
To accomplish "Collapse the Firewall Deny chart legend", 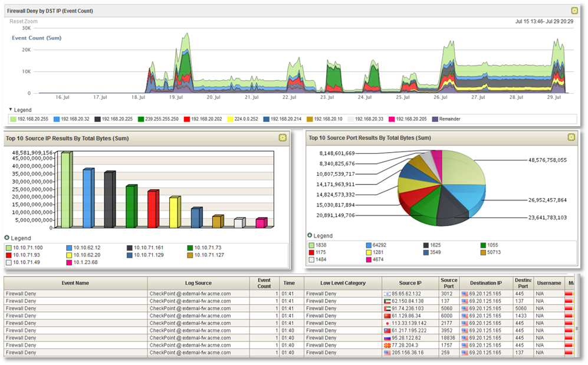I will click(x=11, y=110).
